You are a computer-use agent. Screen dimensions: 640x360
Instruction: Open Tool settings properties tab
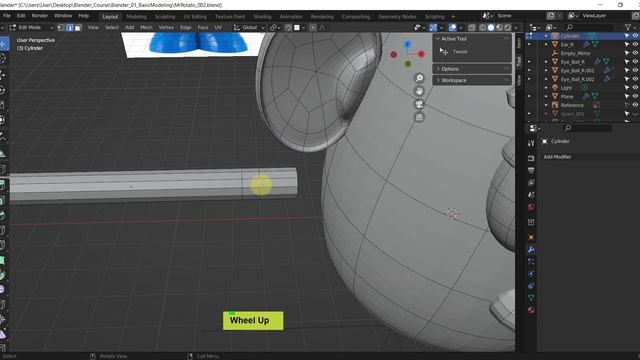tap(531, 143)
